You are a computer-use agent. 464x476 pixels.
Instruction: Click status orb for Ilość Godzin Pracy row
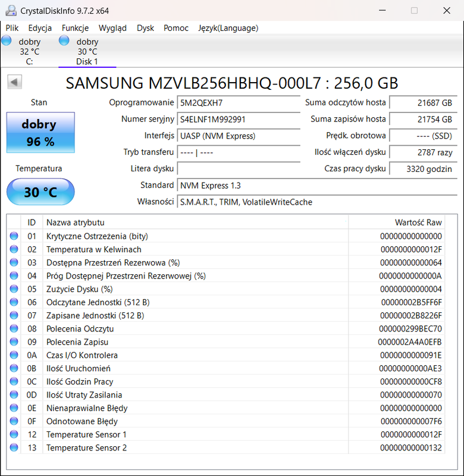[x=14, y=381]
